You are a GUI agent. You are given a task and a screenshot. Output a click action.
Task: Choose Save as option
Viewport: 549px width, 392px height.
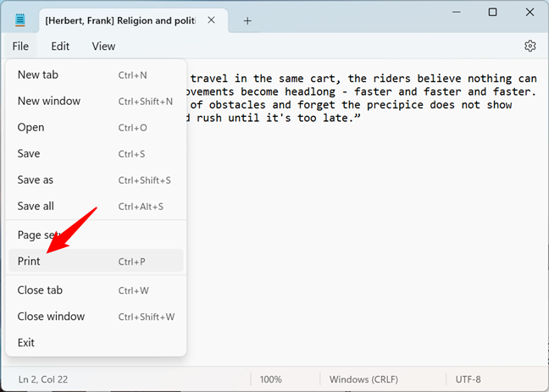point(36,179)
